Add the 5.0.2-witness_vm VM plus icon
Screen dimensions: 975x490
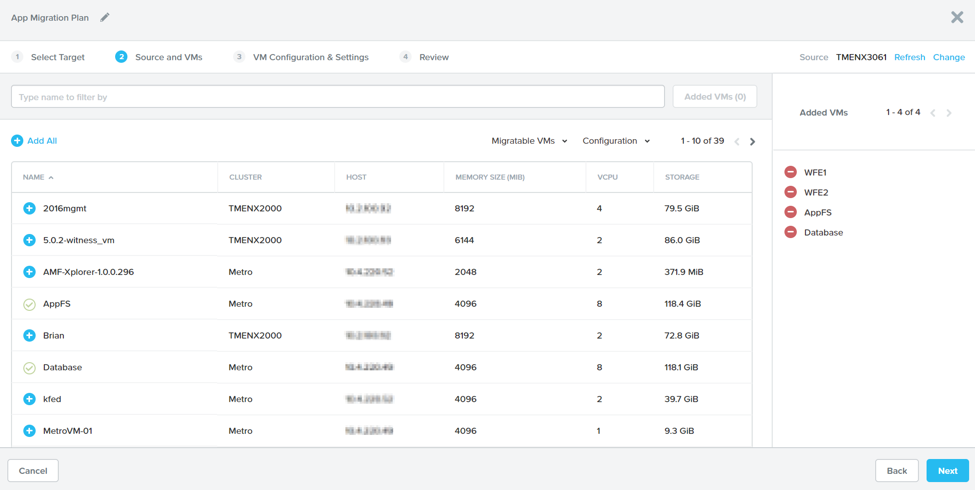click(29, 240)
